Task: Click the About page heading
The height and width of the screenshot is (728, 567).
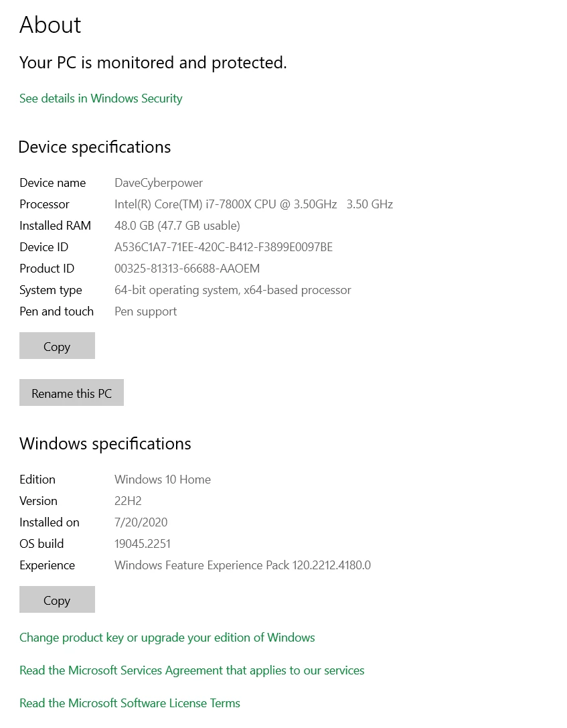Action: point(50,25)
